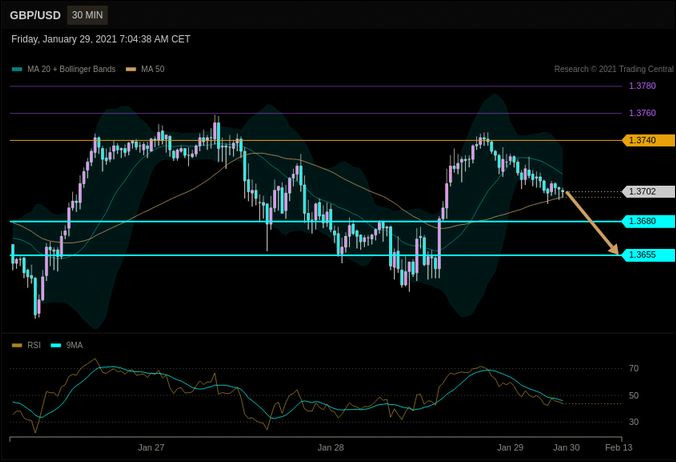Click the RSI 70 level label
The width and height of the screenshot is (676, 462).
633,368
